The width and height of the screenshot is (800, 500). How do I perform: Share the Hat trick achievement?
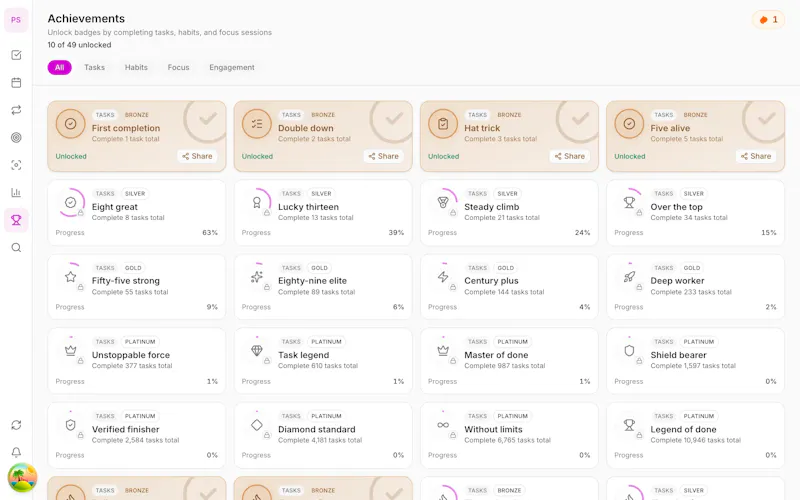click(569, 156)
